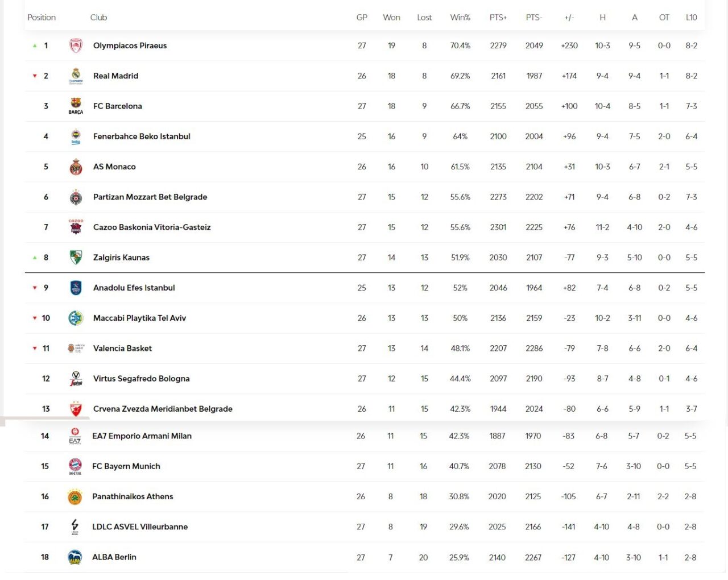
Task: Open EA7 Emporio Armani Milan link
Action: coord(142,436)
